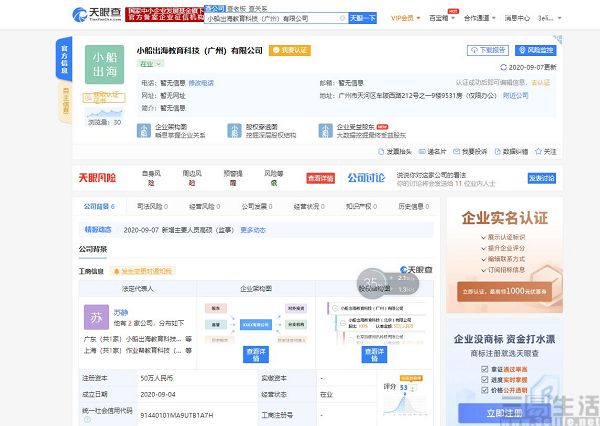Image resolution: width=600 pixels, height=426 pixels.
Task: Click the red 查看详情 risk button
Action: pos(321,178)
